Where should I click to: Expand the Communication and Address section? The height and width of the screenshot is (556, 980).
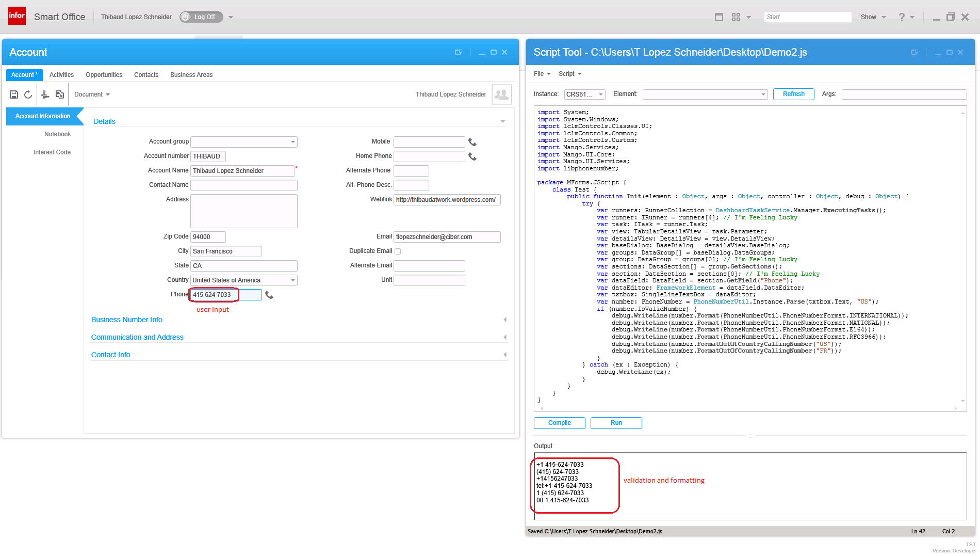(x=137, y=337)
